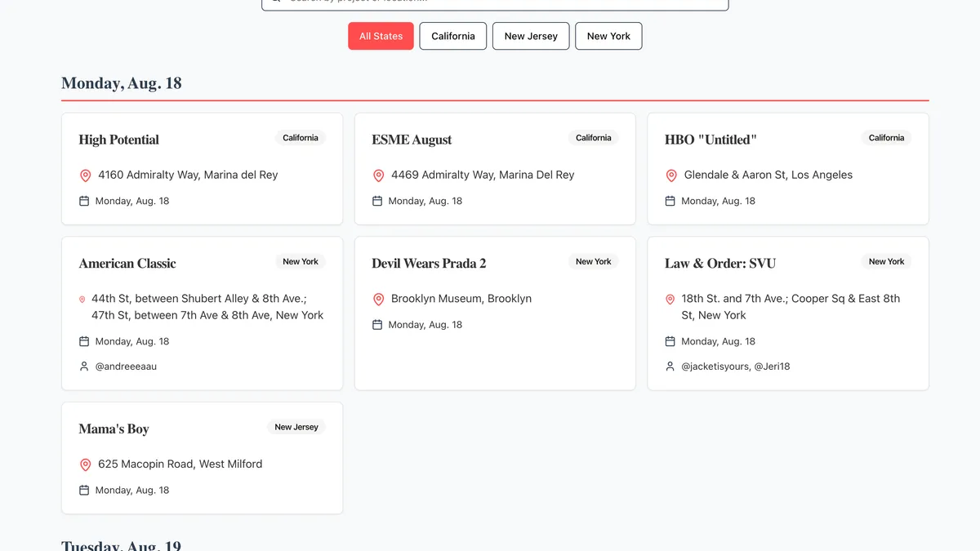The height and width of the screenshot is (551, 980).
Task: Select the 18th St. and 7th Ave. address
Action: pyautogui.click(x=791, y=307)
